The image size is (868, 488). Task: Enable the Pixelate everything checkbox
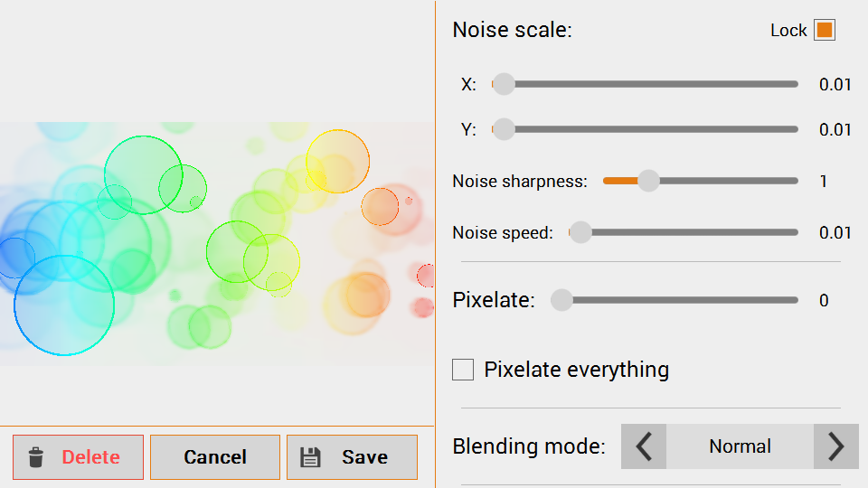463,370
